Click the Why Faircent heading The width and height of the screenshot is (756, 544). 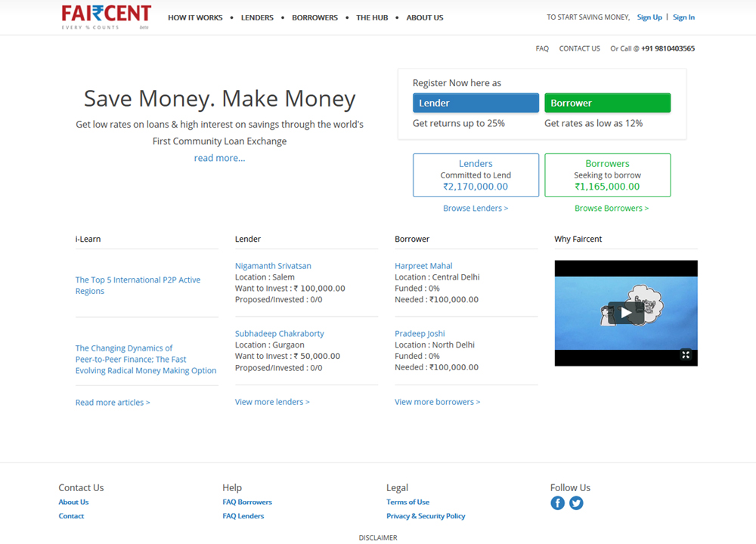coord(578,239)
